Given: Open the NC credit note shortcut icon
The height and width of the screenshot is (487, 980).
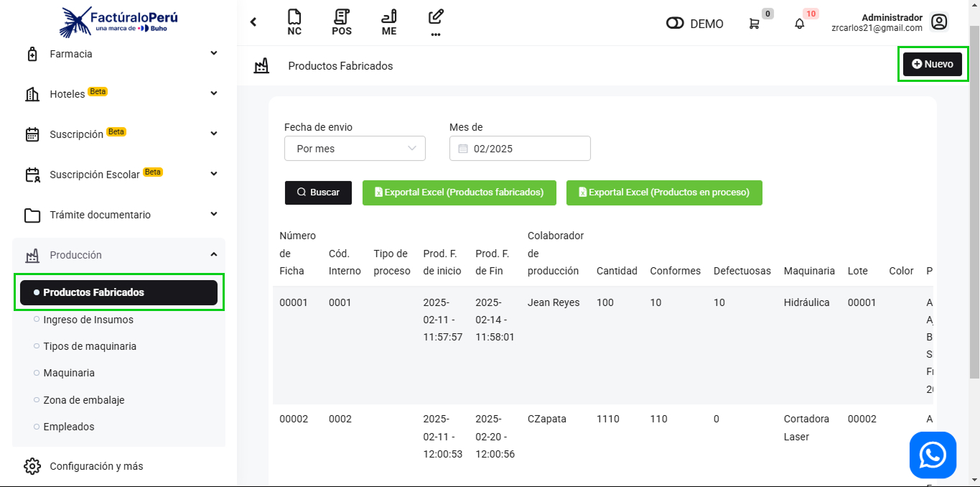Looking at the screenshot, I should pyautogui.click(x=294, y=22).
